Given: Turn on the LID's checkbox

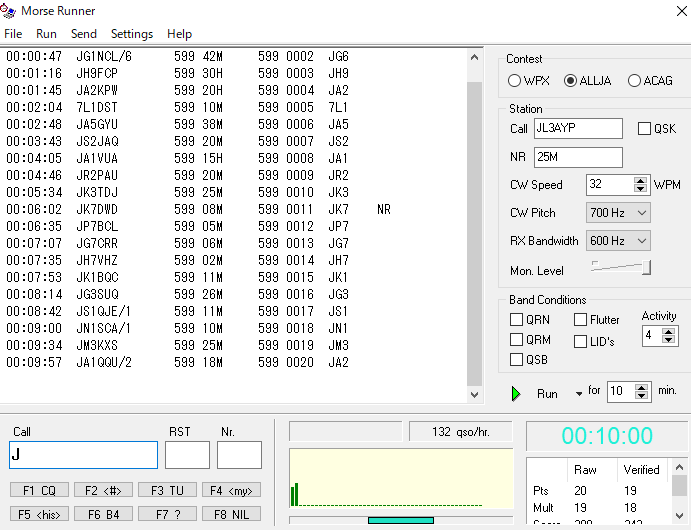Looking at the screenshot, I should pos(581,341).
